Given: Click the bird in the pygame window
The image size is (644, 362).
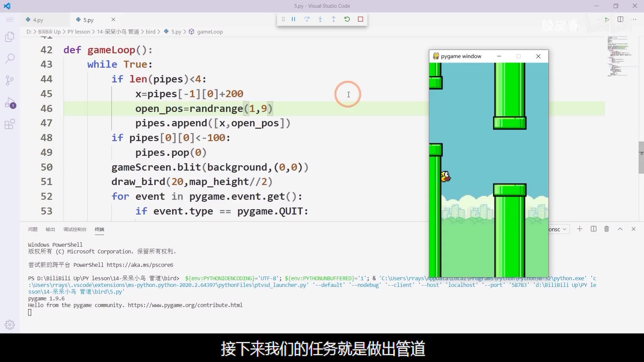Looking at the screenshot, I should (446, 176).
